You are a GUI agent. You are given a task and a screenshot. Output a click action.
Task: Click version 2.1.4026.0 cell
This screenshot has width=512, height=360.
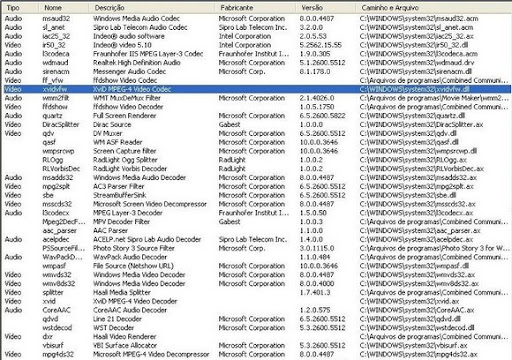tap(317, 98)
